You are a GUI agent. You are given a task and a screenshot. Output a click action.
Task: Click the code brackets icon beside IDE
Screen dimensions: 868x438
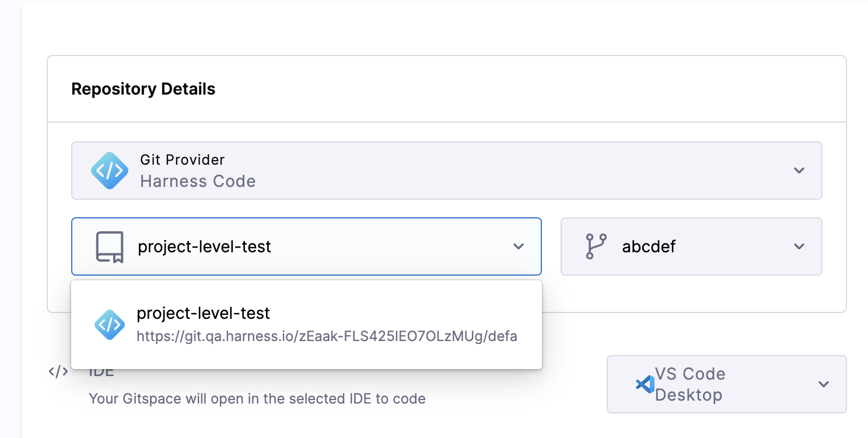[x=58, y=372]
